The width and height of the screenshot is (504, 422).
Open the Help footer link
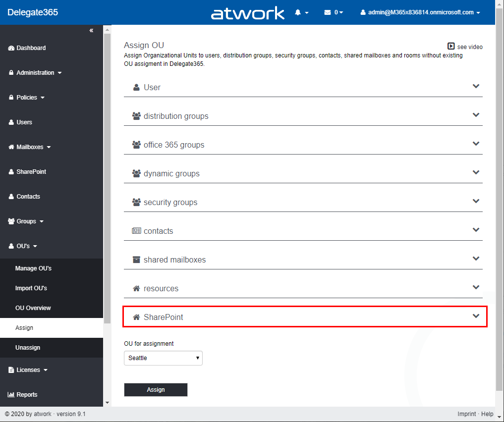pyautogui.click(x=487, y=414)
